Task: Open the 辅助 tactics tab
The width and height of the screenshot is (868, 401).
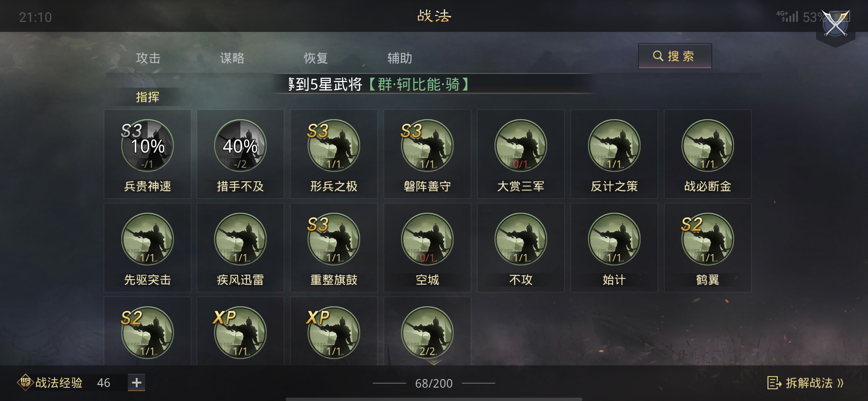Action: coord(400,58)
